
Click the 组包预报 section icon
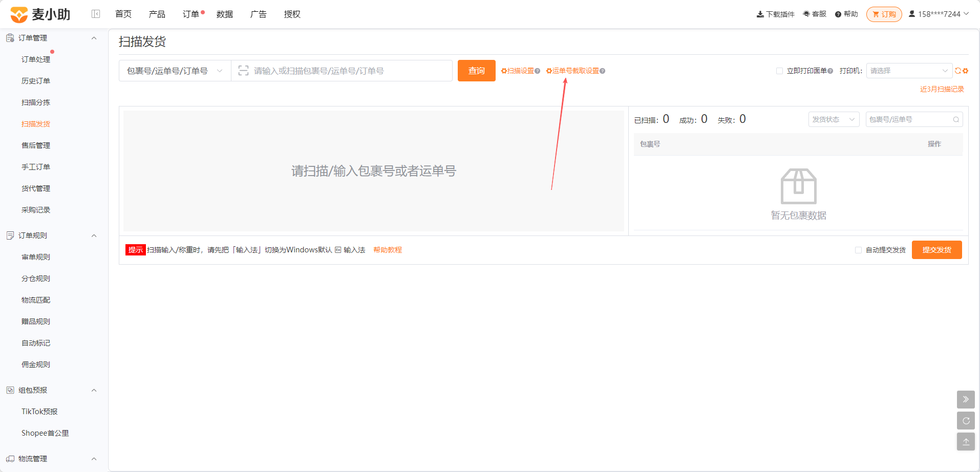[x=10, y=390]
